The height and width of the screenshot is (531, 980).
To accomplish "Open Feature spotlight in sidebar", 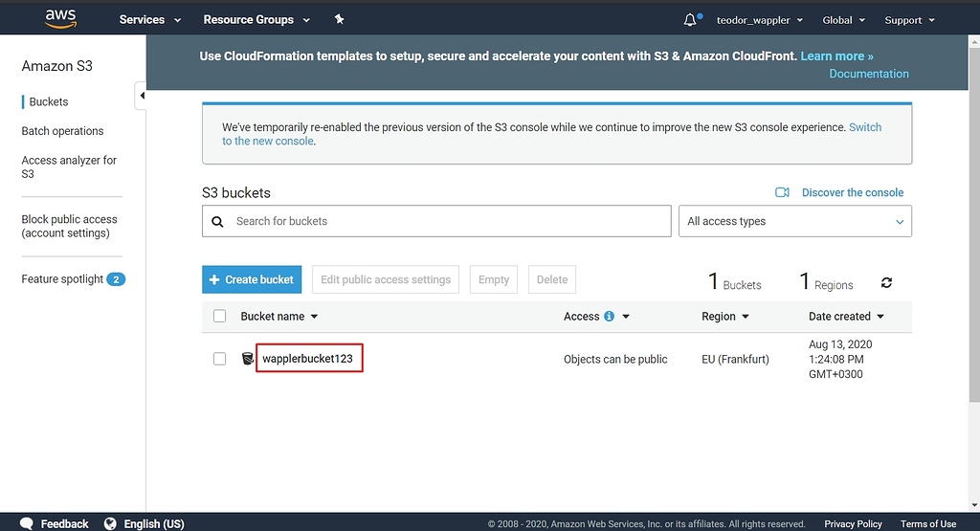I will [62, 279].
